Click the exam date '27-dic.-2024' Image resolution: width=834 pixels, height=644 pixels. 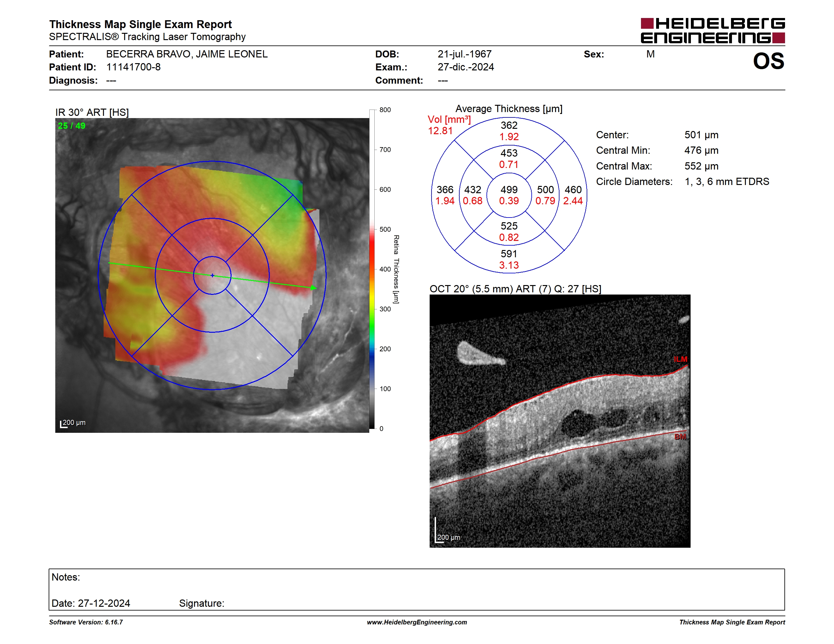click(x=466, y=67)
